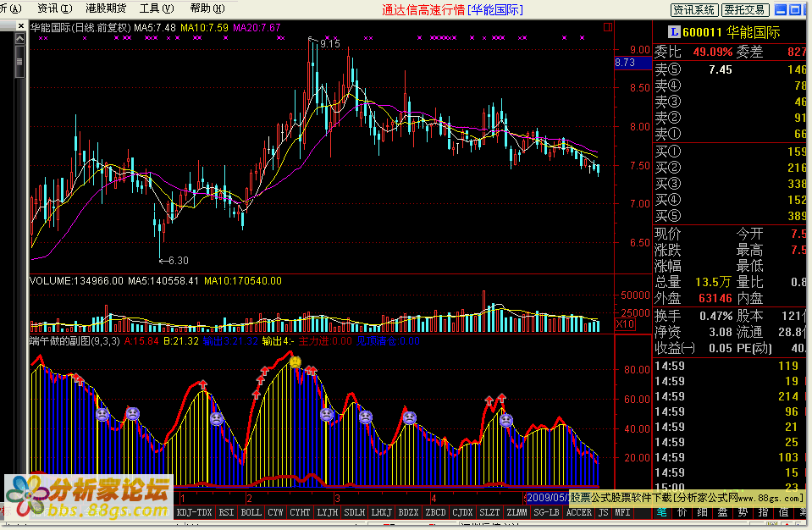Screen dimensions: 812x530
Task: Click the red window-layout icon at chart top right
Action: (608, 27)
